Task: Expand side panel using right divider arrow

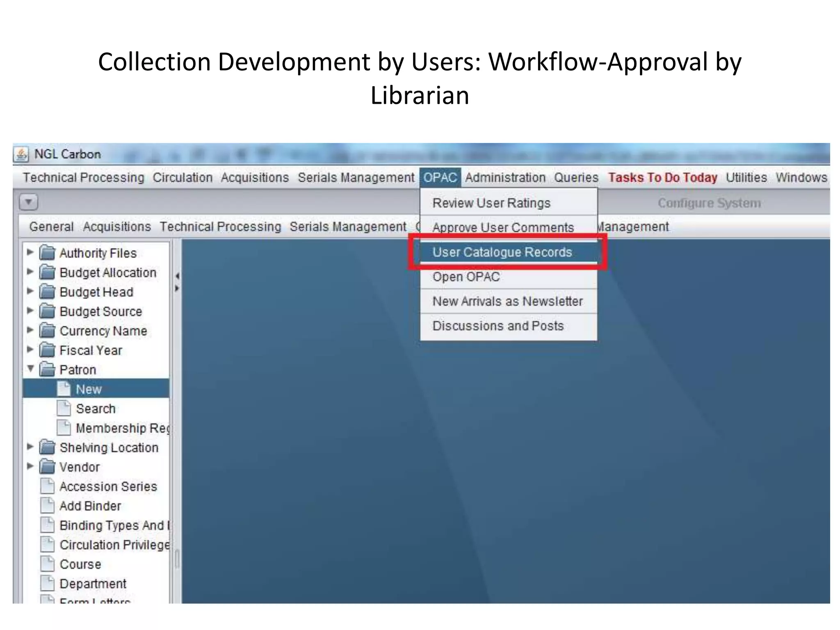Action: coord(177,288)
